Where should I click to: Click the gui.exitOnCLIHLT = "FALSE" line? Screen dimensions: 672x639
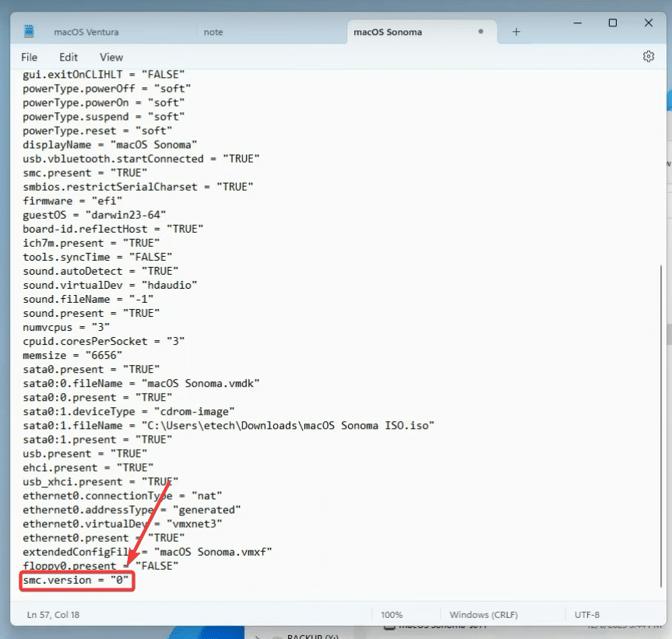pos(104,75)
